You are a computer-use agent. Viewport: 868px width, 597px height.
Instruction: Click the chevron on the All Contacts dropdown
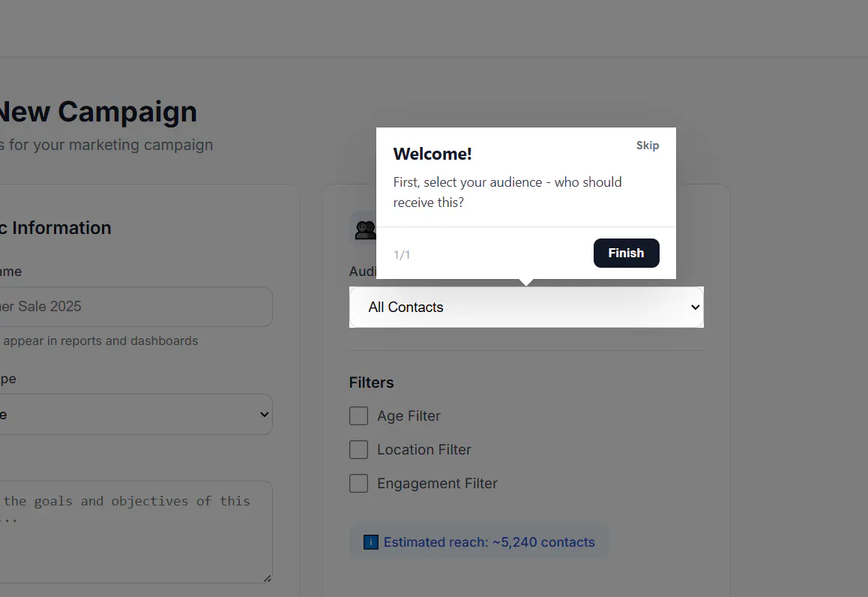pos(696,307)
